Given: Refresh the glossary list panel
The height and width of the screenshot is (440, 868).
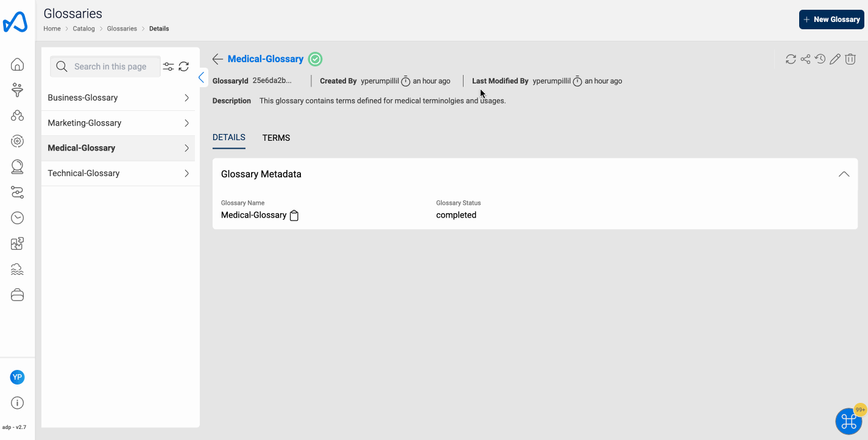Looking at the screenshot, I should 184,66.
